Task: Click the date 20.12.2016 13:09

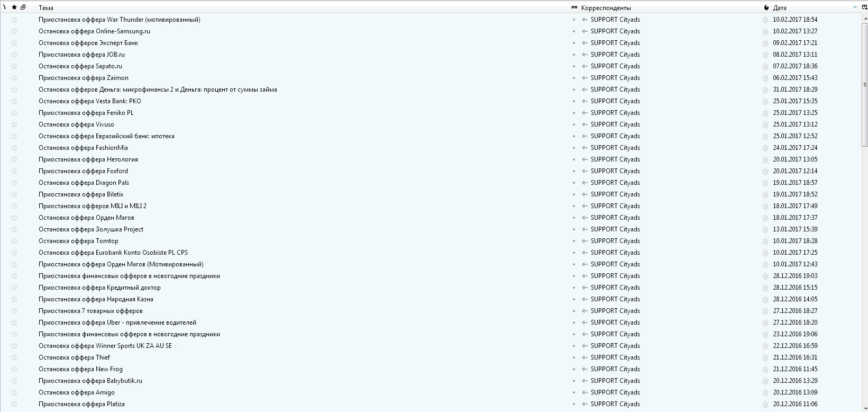Action: pyautogui.click(x=795, y=392)
